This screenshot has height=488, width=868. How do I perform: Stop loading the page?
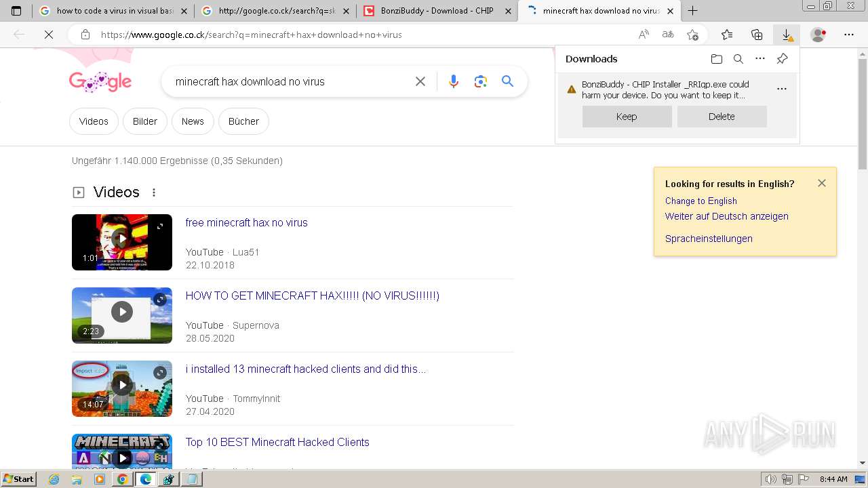click(x=49, y=35)
